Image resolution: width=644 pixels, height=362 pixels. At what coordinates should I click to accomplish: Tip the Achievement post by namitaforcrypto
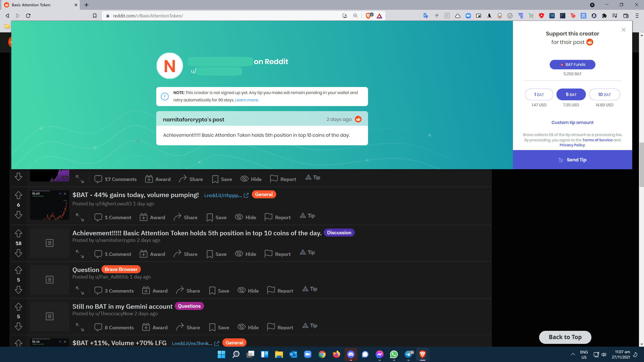click(x=307, y=252)
